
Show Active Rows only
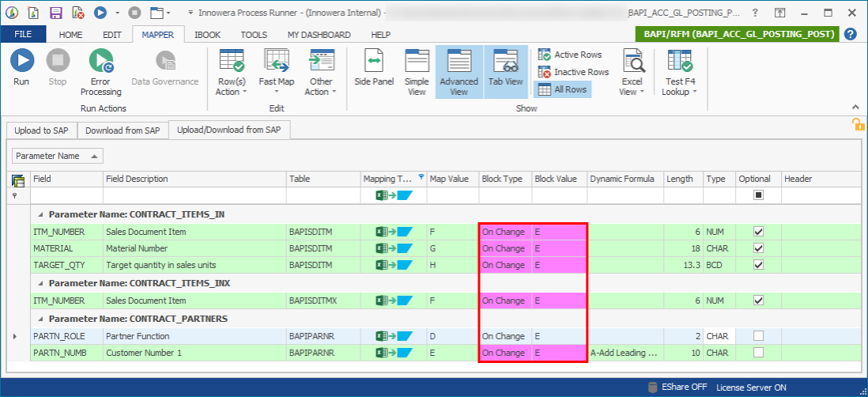click(570, 55)
